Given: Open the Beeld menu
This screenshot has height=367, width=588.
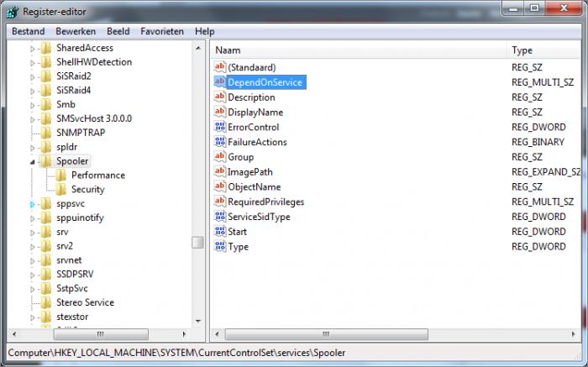Looking at the screenshot, I should [x=118, y=31].
